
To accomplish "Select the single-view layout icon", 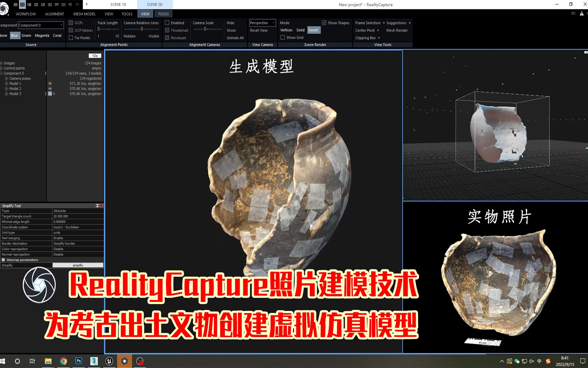I will click(16, 4).
